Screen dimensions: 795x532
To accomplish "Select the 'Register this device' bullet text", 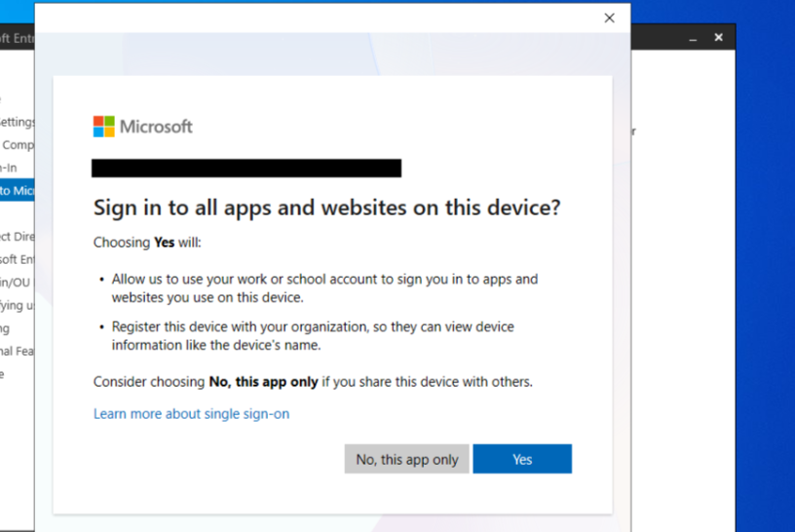I will 313,336.
